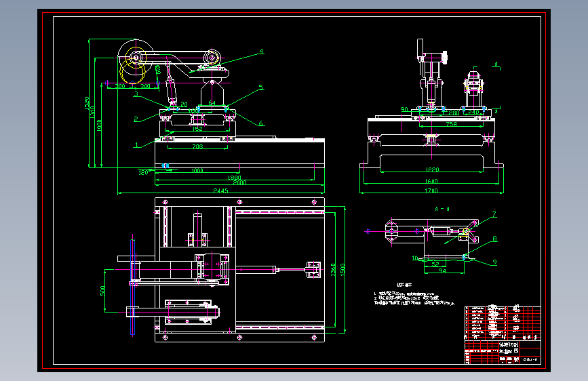Select part callout number 8
The image size is (588, 381).
coord(494,239)
